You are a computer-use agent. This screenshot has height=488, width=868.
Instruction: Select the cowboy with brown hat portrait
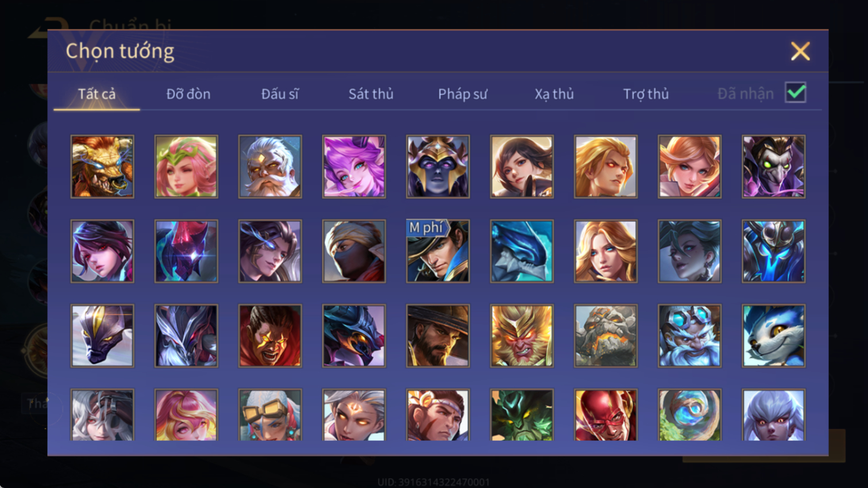pyautogui.click(x=438, y=336)
